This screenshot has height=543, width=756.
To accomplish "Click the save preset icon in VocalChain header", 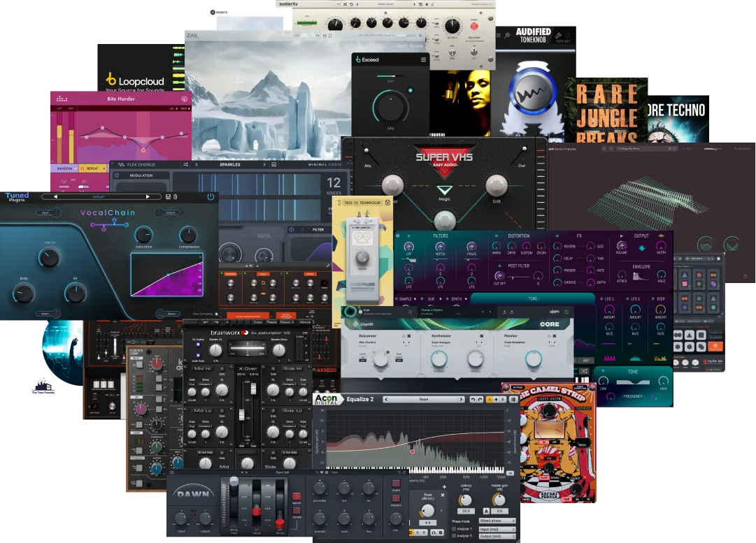I will click(168, 196).
